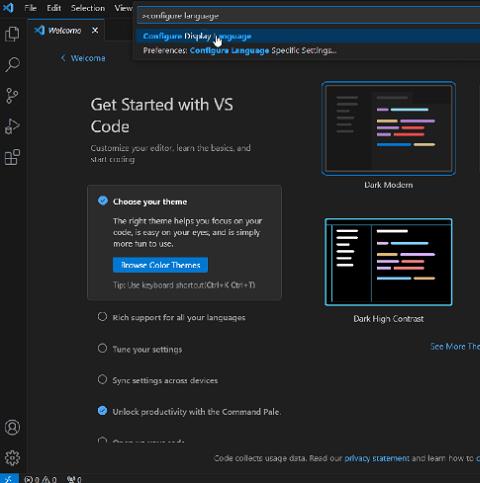Screen dimensions: 480x483
Task: Click the keyboard shortcut tip text
Action: [x=184, y=285]
